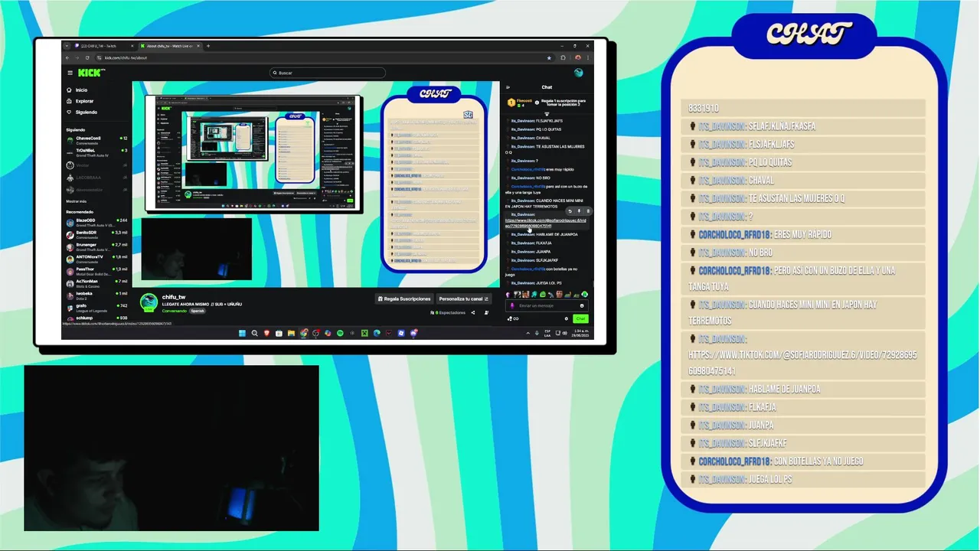Open Spotify from the taskbar
This screenshot has width=980, height=551.
(340, 333)
